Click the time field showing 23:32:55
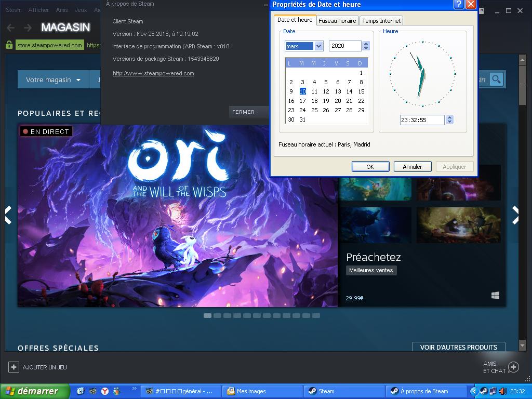 (x=422, y=120)
